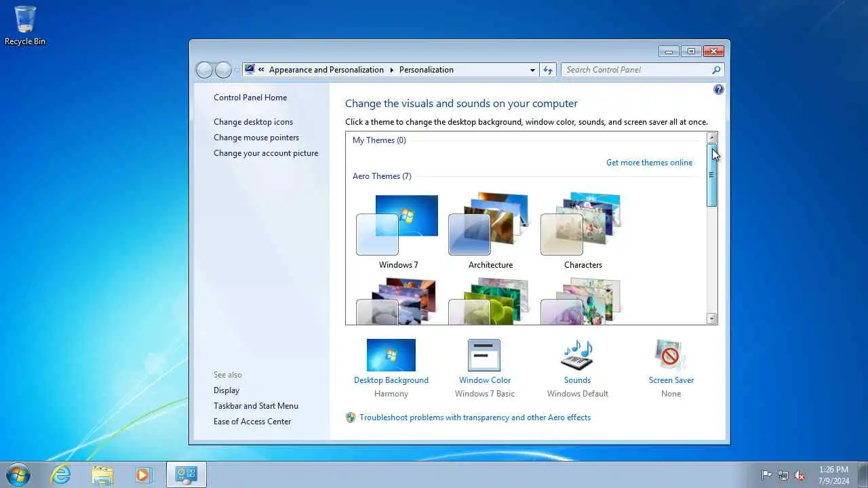Open Windows Media Player from the taskbar
The width and height of the screenshot is (868, 488).
pyautogui.click(x=143, y=474)
